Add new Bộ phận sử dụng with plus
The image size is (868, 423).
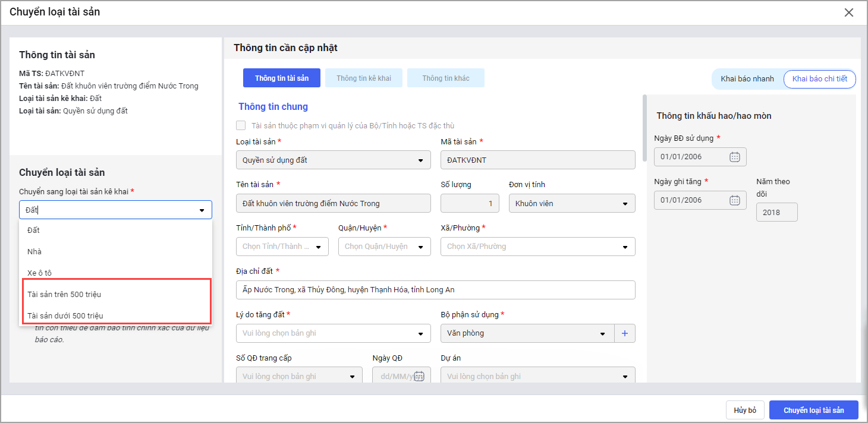625,333
